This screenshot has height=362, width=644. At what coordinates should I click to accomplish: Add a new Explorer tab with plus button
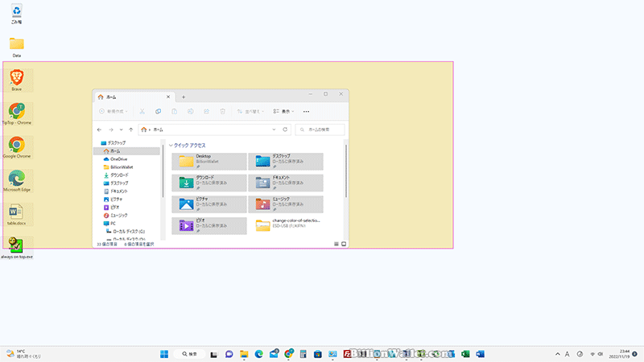[x=184, y=97]
